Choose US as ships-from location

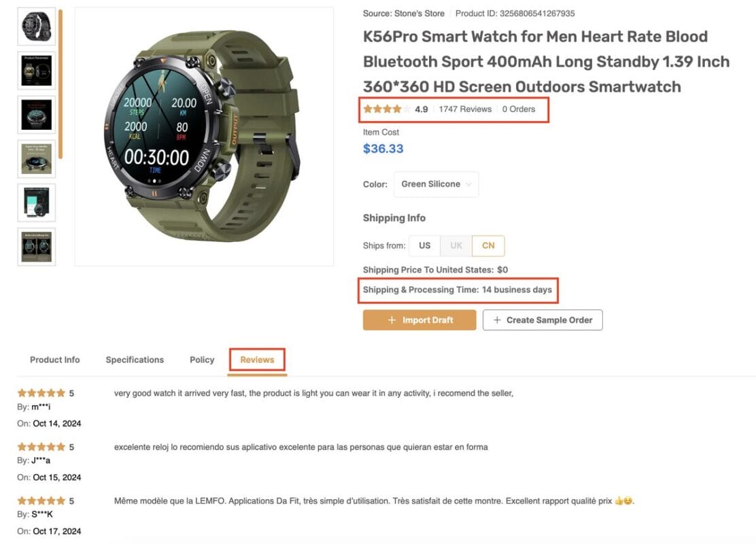(x=424, y=245)
